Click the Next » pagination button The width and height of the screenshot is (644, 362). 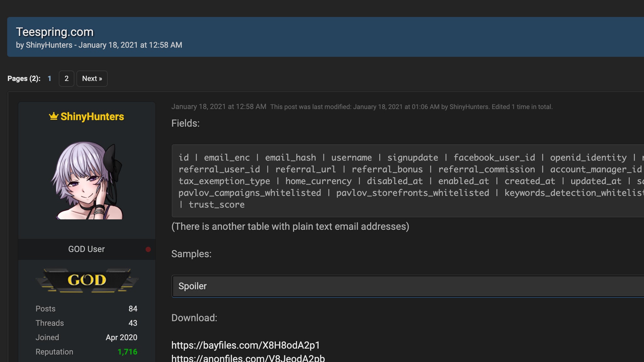pos(92,79)
